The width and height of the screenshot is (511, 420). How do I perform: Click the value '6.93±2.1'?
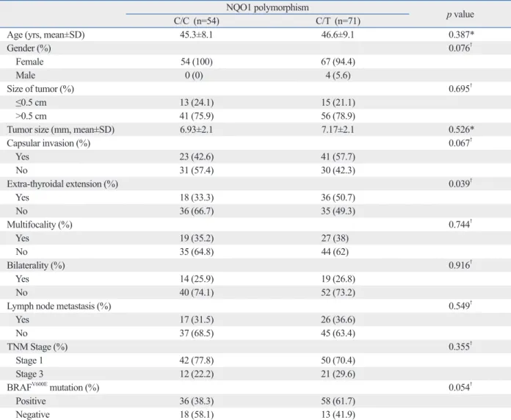(x=196, y=130)
